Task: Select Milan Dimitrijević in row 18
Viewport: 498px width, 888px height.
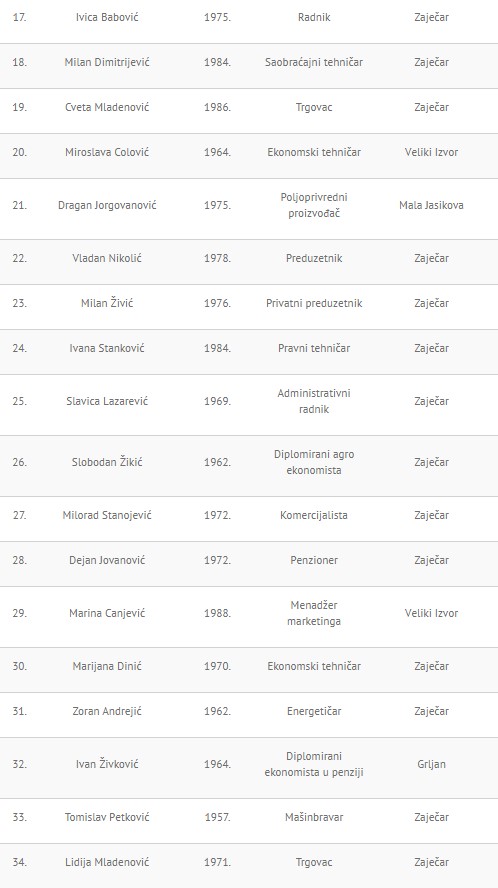Action: pos(107,62)
